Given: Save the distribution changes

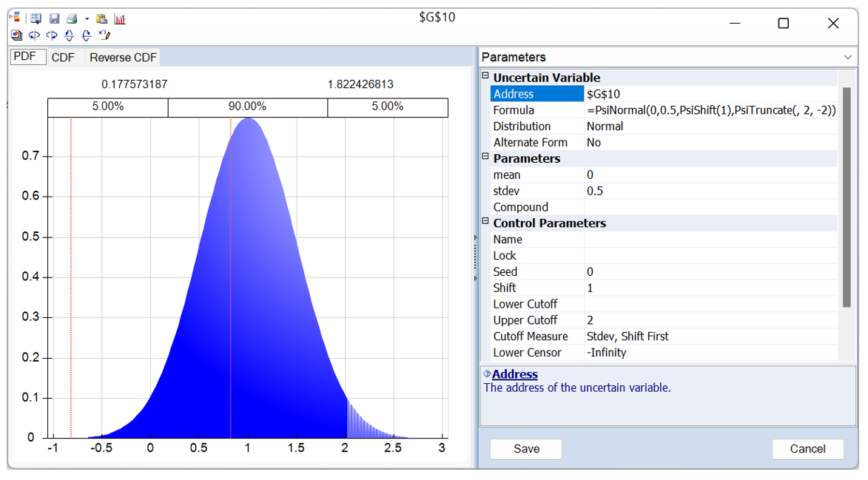Looking at the screenshot, I should 525,449.
